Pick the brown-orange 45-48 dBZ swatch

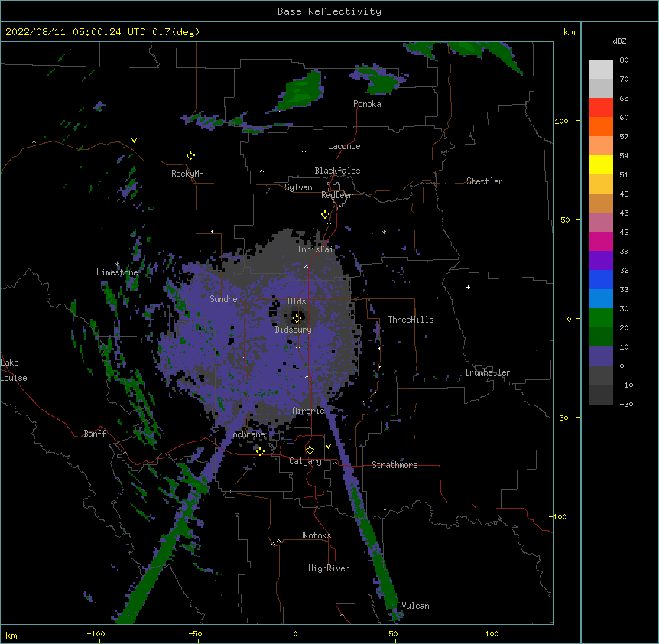(x=601, y=203)
